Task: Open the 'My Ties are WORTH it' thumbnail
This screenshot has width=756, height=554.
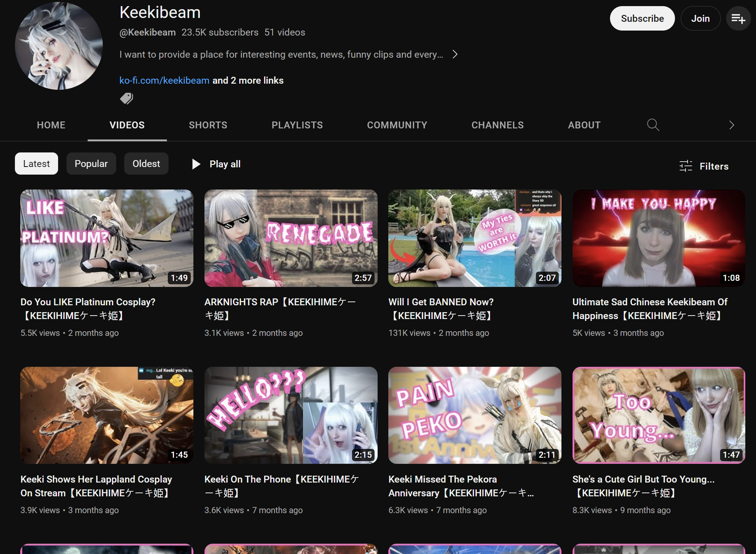Action: pyautogui.click(x=475, y=238)
